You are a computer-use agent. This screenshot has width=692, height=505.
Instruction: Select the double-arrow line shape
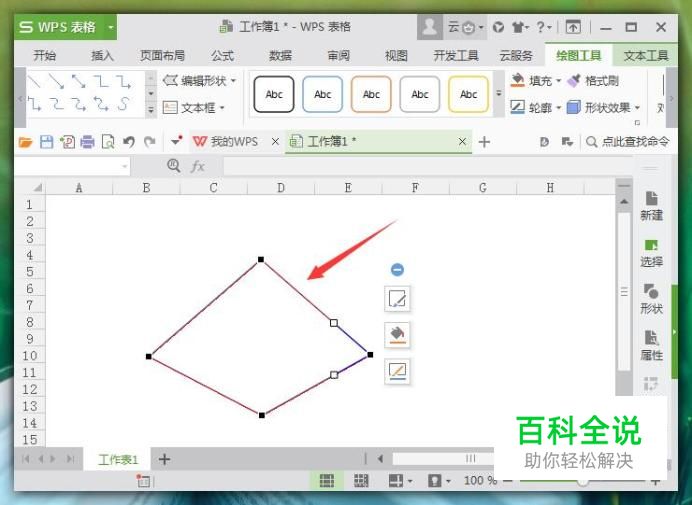pos(79,81)
